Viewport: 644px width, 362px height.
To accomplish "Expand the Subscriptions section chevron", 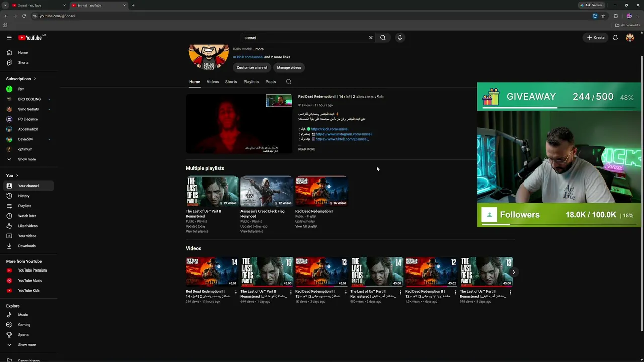I will tap(35, 79).
